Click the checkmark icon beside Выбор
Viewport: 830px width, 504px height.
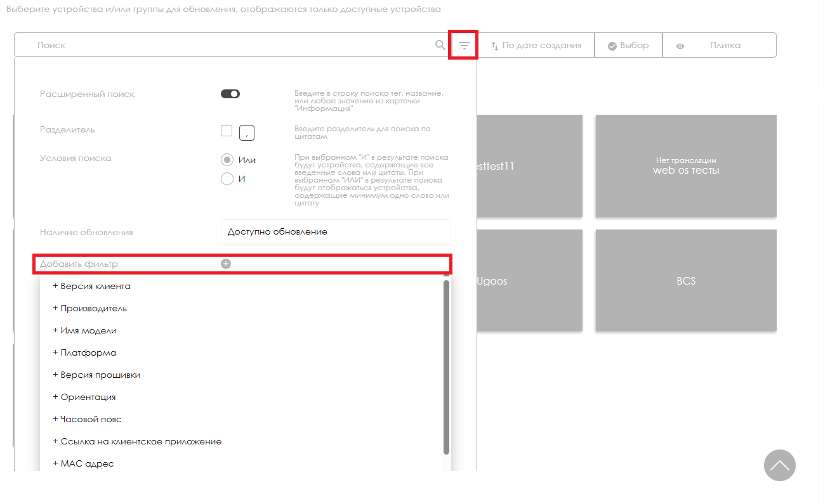coord(612,46)
